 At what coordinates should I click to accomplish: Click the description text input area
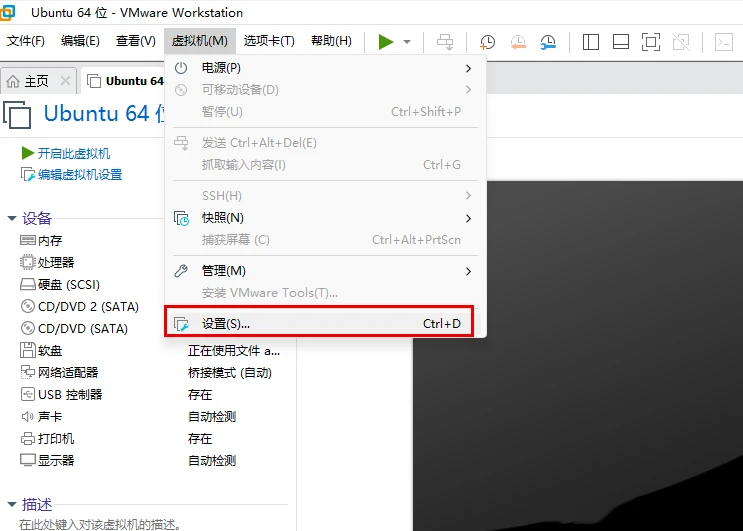[x=100, y=524]
